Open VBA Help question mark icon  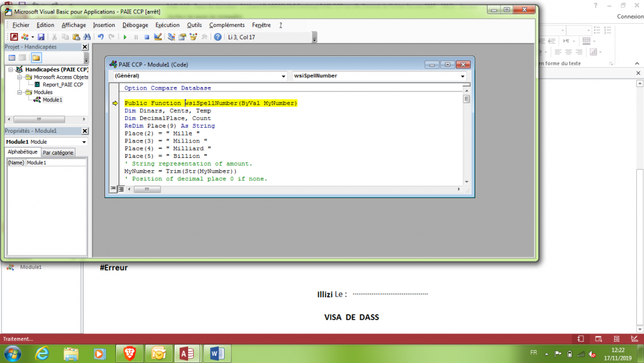click(x=218, y=37)
